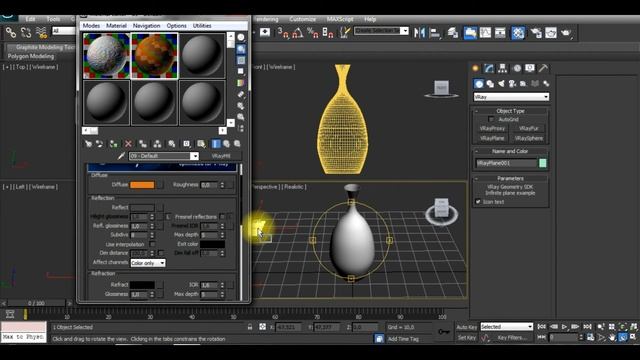This screenshot has width=640, height=360.
Task: Pick material from object eyedropper icon
Action: [121, 156]
